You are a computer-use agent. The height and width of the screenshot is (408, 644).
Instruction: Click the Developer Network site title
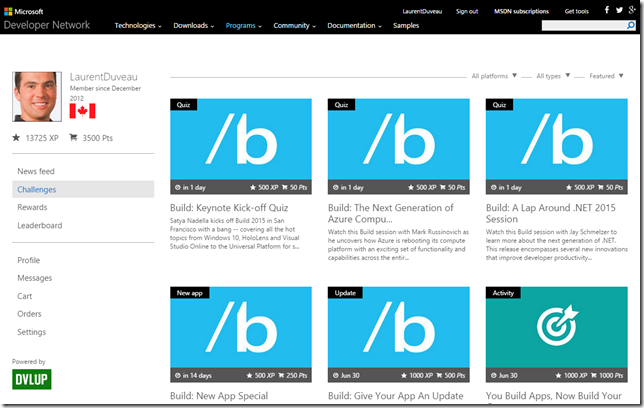(46, 25)
